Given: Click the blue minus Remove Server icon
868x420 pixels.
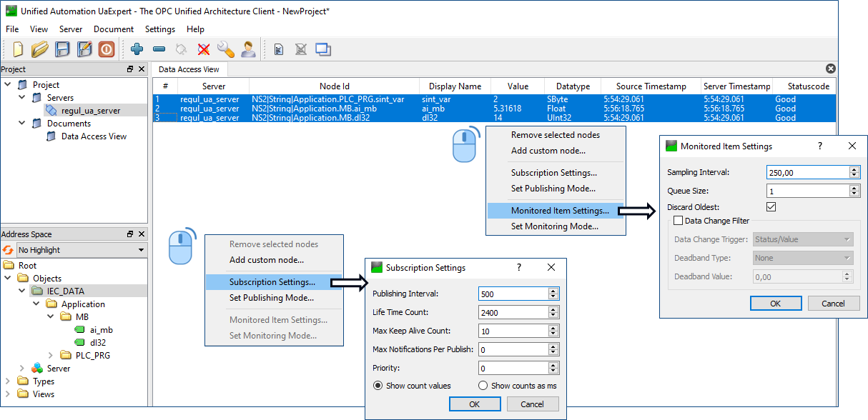Looking at the screenshot, I should click(159, 49).
